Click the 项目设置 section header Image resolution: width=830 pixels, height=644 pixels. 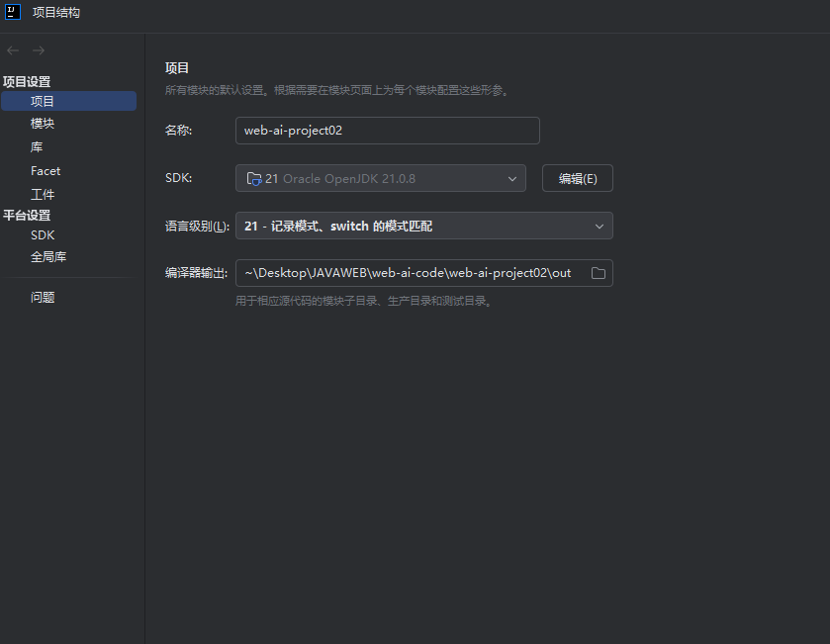click(27, 81)
